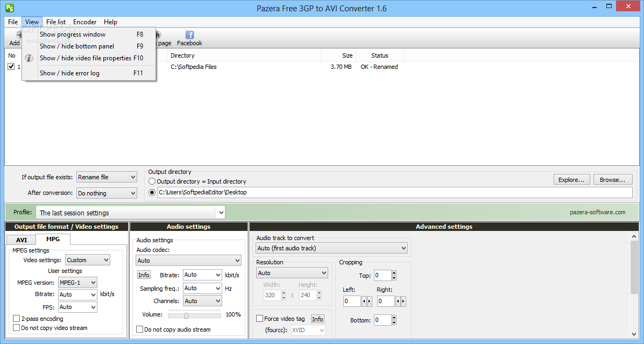644x344 pixels.
Task: Open the Channels dropdown
Action: pos(202,301)
